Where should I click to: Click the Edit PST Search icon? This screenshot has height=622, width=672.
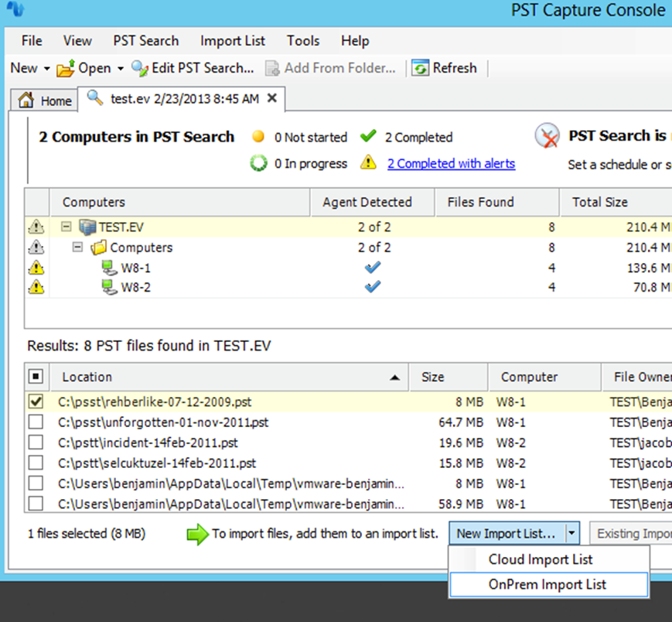[140, 69]
